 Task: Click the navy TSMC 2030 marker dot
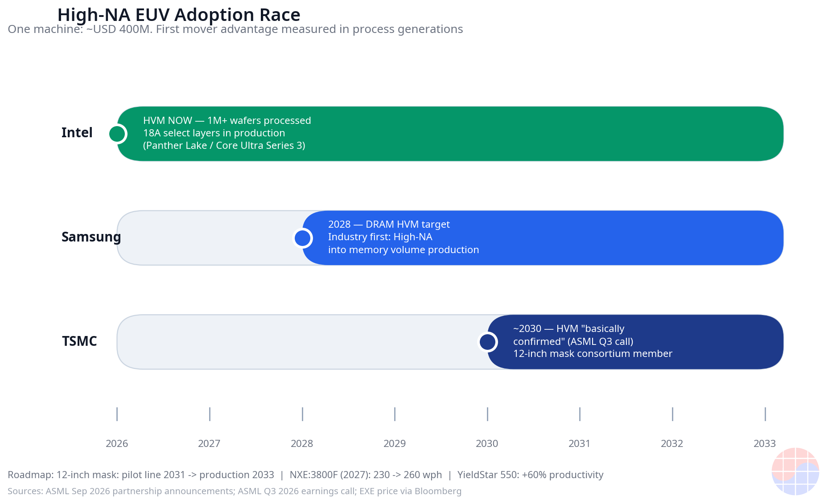pos(487,342)
